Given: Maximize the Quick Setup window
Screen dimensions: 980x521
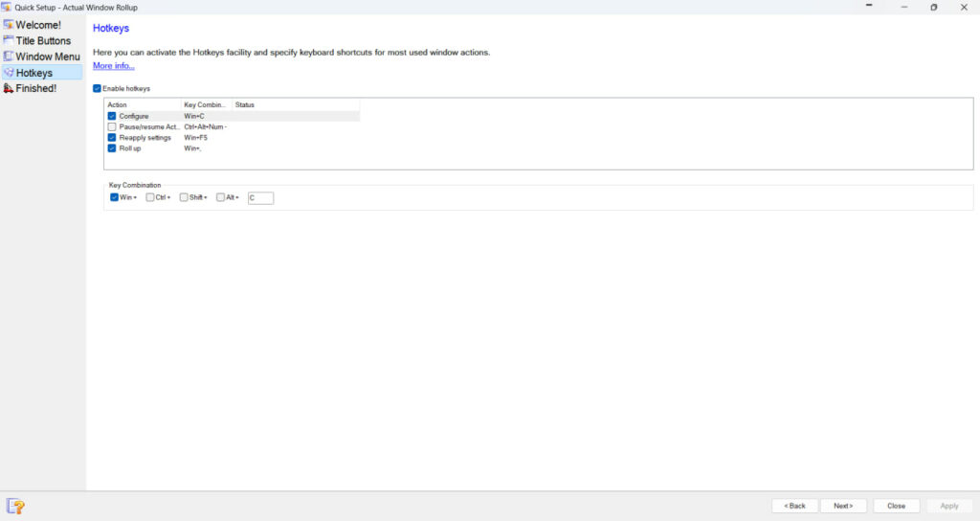Looking at the screenshot, I should 934,7.
